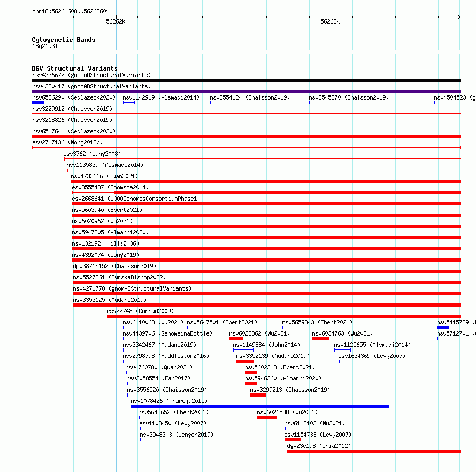
Task: Click esv3555437 (Boomsma2014) label
Action: click(110, 187)
